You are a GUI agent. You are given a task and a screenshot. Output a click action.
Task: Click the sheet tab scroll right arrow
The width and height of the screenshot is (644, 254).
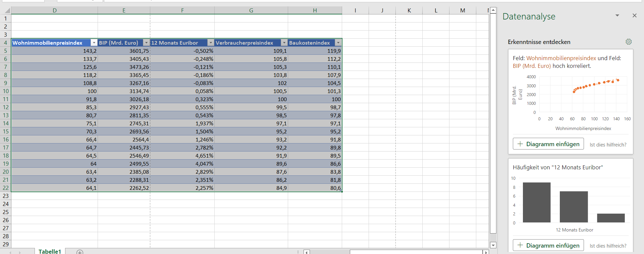point(20,252)
